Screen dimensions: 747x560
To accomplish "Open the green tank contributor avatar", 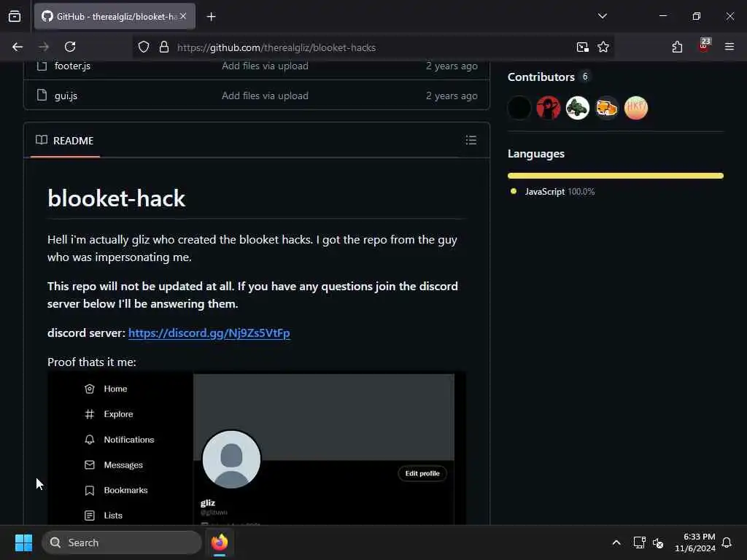I will point(578,108).
